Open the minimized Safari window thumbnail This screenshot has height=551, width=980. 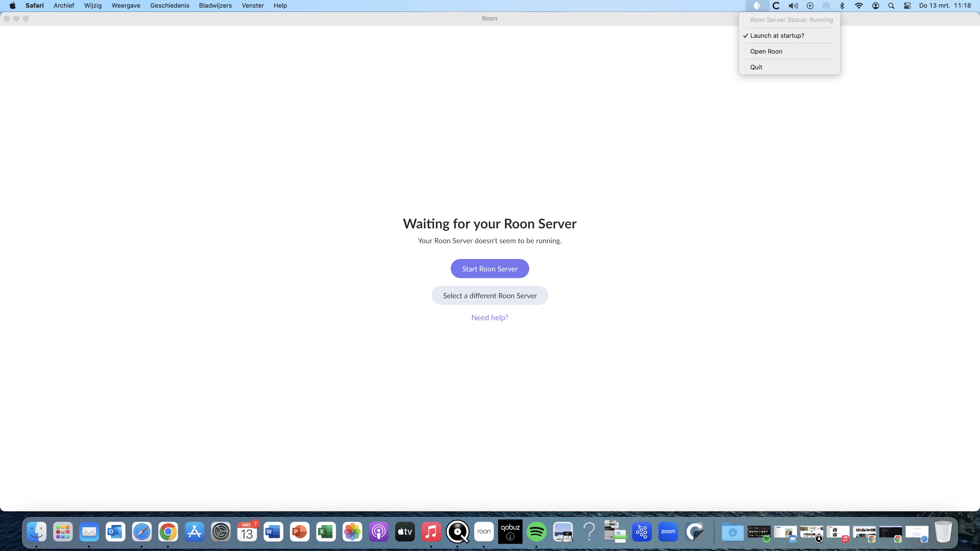point(917,533)
